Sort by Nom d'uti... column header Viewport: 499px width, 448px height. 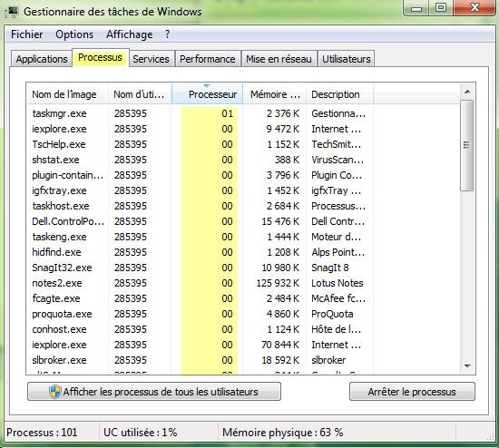tap(140, 94)
